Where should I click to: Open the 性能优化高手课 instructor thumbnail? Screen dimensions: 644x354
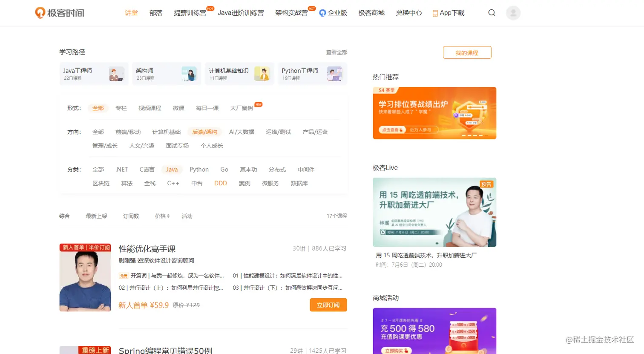(x=85, y=277)
